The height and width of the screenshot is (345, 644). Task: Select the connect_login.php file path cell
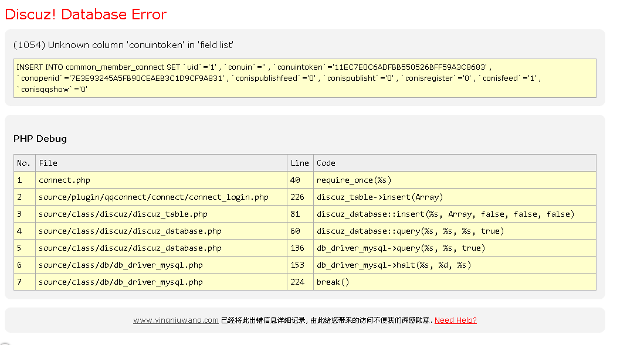(x=153, y=197)
